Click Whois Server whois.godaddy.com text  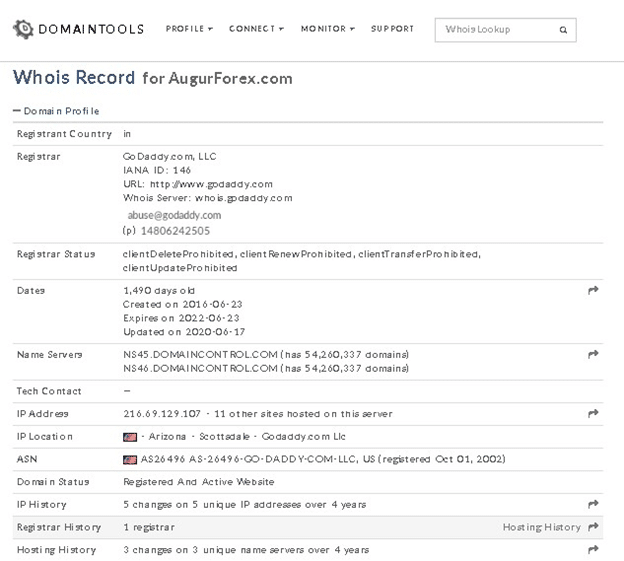[208, 198]
